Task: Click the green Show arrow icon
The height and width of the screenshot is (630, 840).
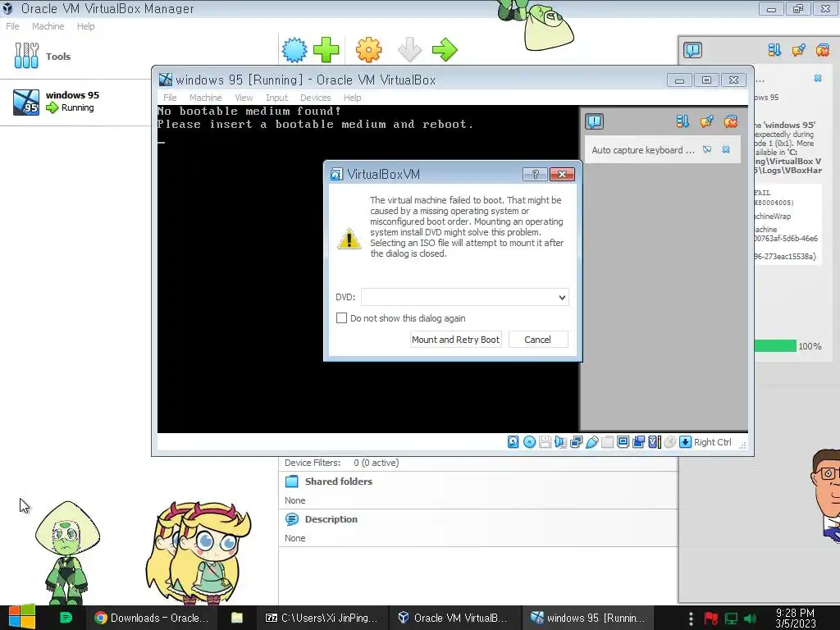Action: [445, 50]
